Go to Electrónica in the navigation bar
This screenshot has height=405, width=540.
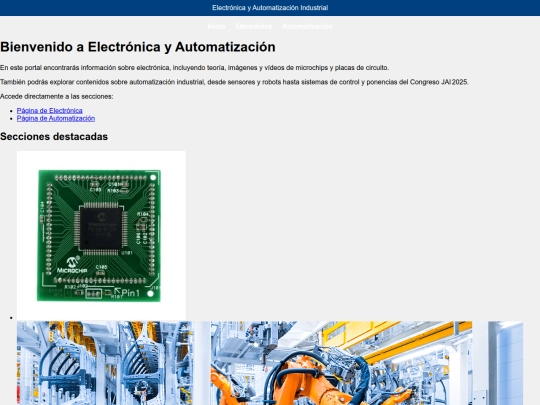pos(253,27)
